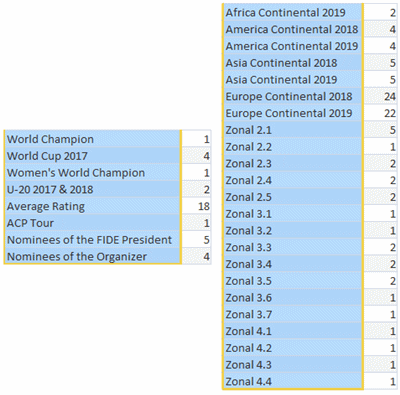Select the World Cup 2017 row label
The height and width of the screenshot is (395, 400).
click(x=93, y=156)
